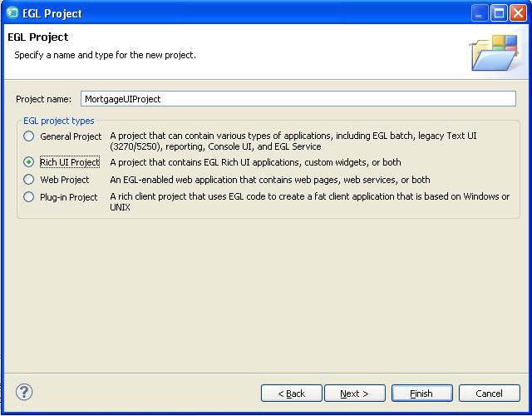The width and height of the screenshot is (532, 416).
Task: Click the 'EGL Project' header heading
Action: (x=38, y=37)
